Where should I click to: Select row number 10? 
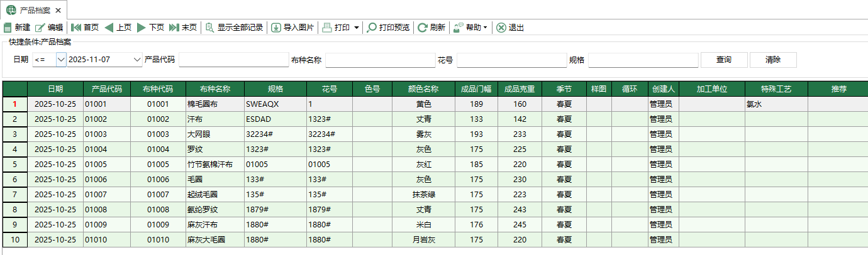click(x=14, y=240)
